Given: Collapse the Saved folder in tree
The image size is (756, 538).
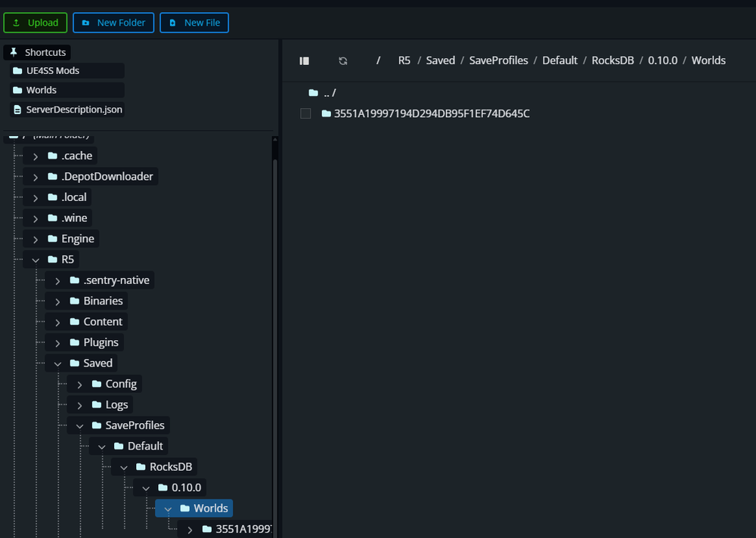Looking at the screenshot, I should click(x=58, y=363).
